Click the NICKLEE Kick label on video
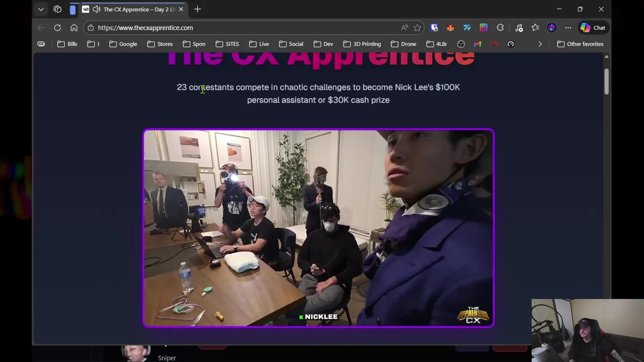Image resolution: width=644 pixels, height=362 pixels. tap(318, 317)
